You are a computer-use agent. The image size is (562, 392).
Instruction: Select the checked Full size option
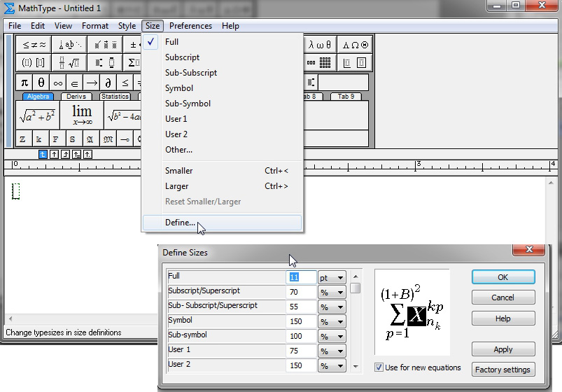(223, 42)
